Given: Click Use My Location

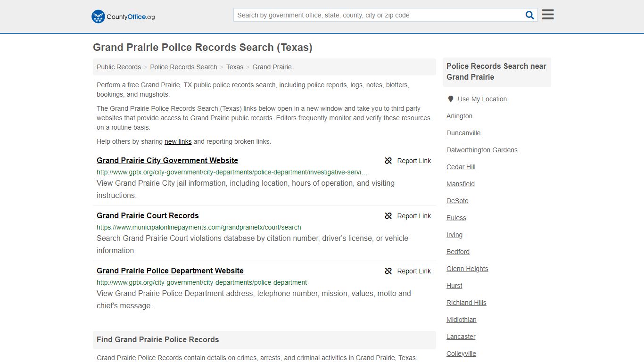Looking at the screenshot, I should tap(482, 99).
